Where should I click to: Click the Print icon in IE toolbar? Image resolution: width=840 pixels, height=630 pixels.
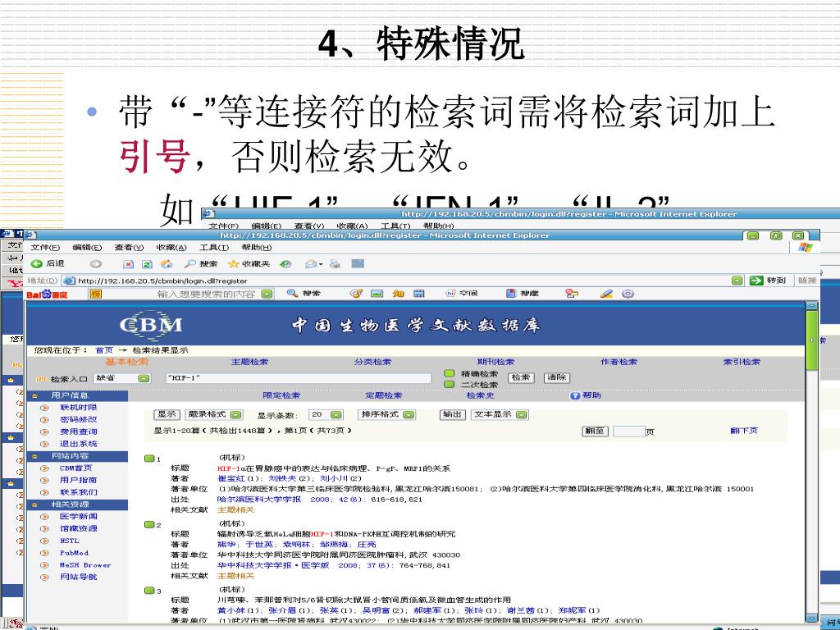click(335, 263)
